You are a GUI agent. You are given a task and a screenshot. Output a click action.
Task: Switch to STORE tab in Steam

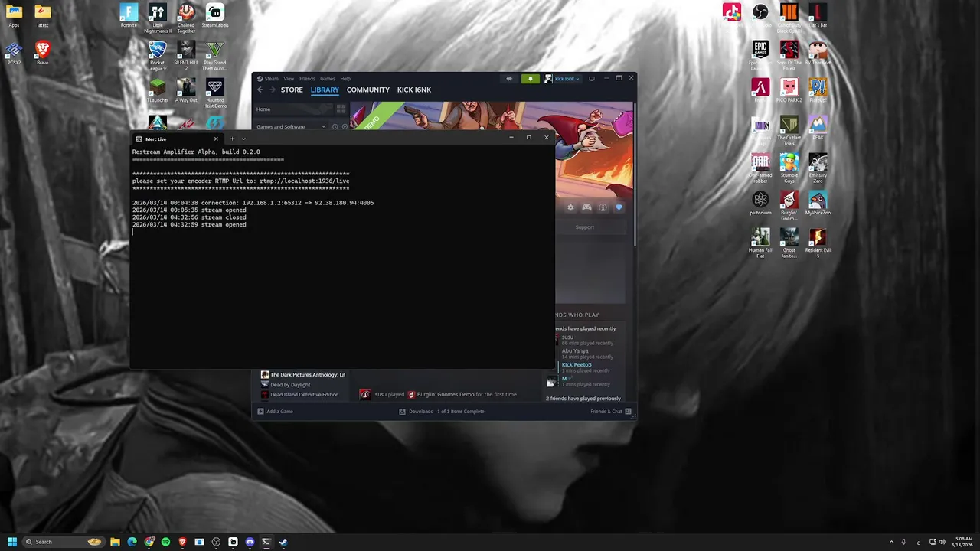point(292,90)
